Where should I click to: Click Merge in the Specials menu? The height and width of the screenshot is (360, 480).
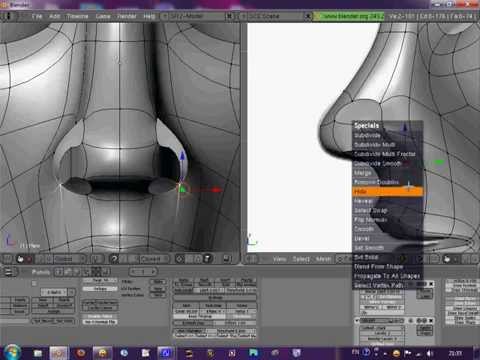388,173
